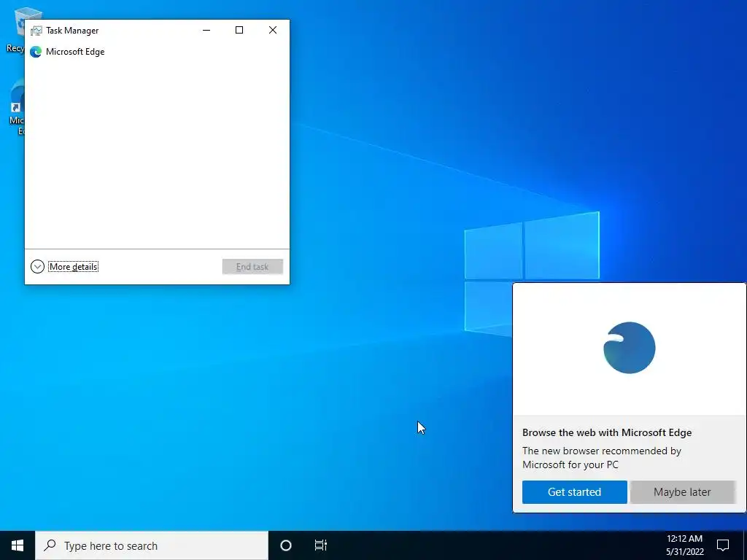Click the End task button
The height and width of the screenshot is (560, 747).
pyautogui.click(x=252, y=267)
